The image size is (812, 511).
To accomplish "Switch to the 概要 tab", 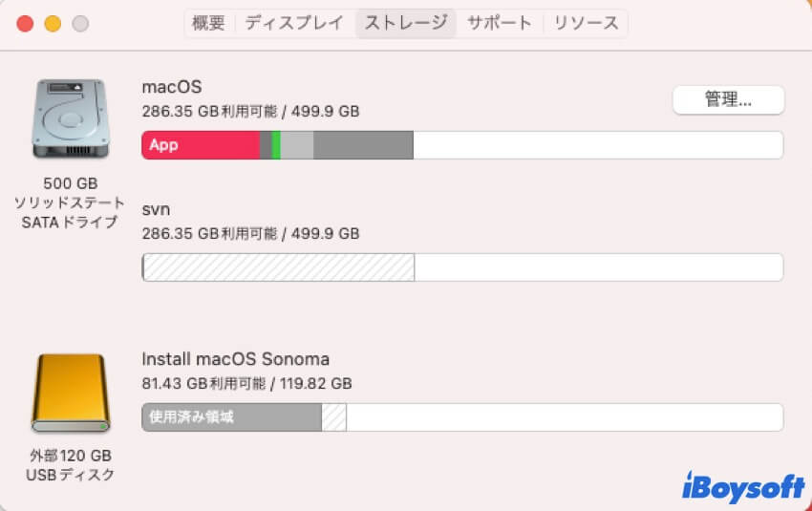I will [x=208, y=23].
